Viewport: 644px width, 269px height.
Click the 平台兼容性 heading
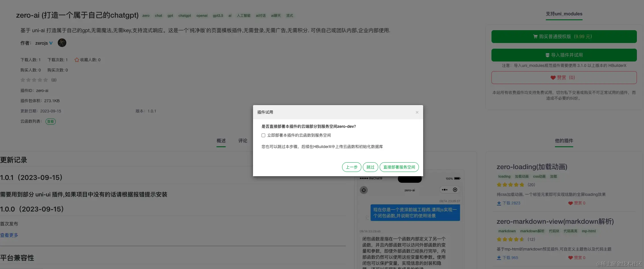[17, 258]
